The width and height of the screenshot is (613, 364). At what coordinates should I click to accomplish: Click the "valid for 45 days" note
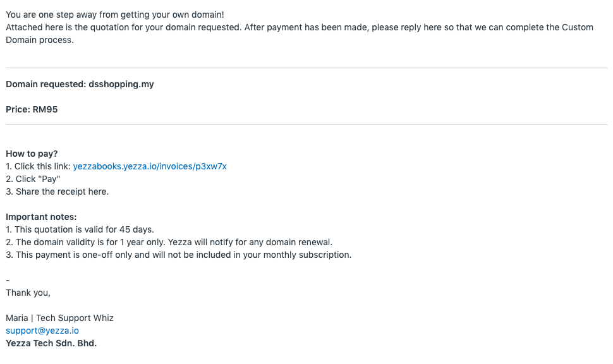coord(80,229)
